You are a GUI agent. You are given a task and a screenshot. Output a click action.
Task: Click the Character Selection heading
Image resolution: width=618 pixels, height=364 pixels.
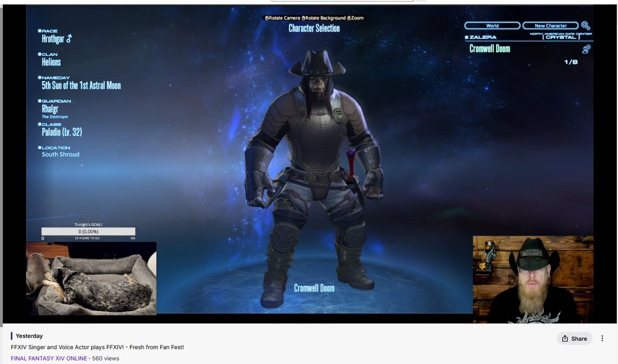314,28
